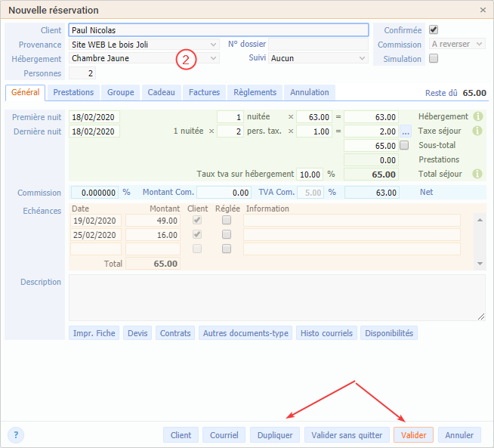
Task: Click into the Description text area
Action: 276,298
